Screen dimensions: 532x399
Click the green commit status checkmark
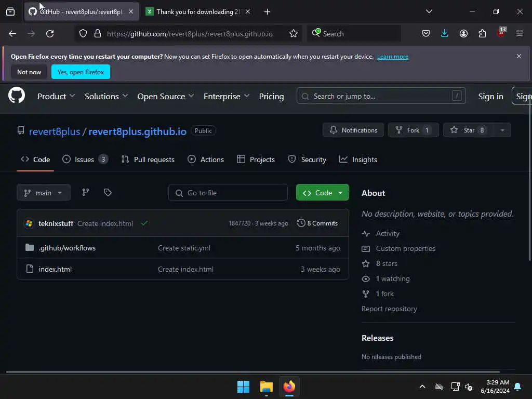click(144, 223)
